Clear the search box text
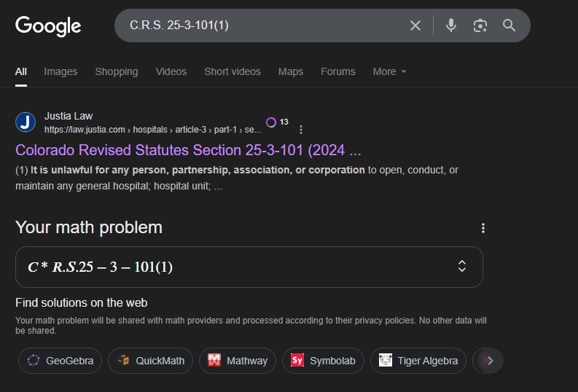This screenshot has width=578, height=392. [x=415, y=26]
